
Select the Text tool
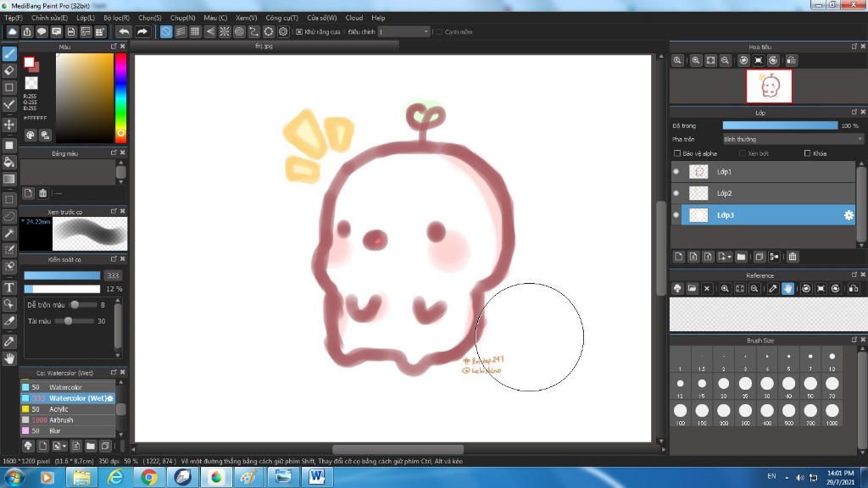pyautogui.click(x=9, y=288)
